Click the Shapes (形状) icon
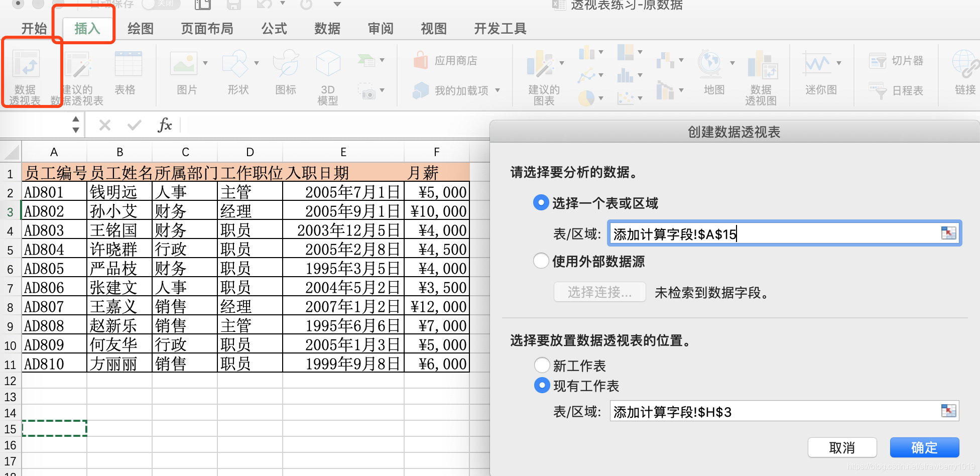 (234, 64)
